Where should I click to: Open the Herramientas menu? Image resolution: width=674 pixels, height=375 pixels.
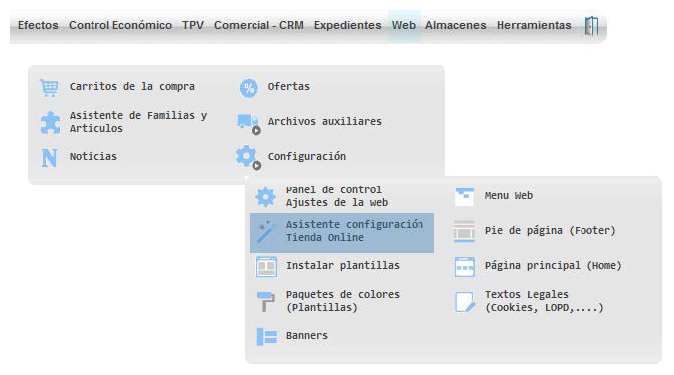(534, 25)
